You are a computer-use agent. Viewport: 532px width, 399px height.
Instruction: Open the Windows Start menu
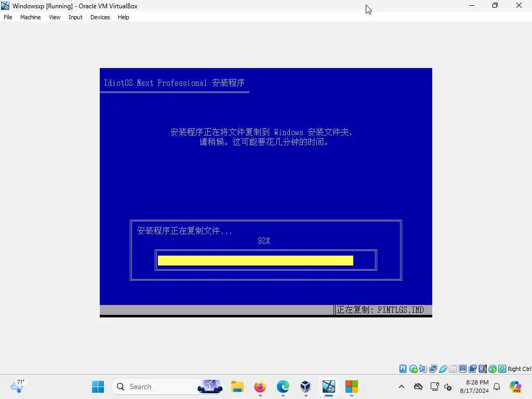pos(98,387)
